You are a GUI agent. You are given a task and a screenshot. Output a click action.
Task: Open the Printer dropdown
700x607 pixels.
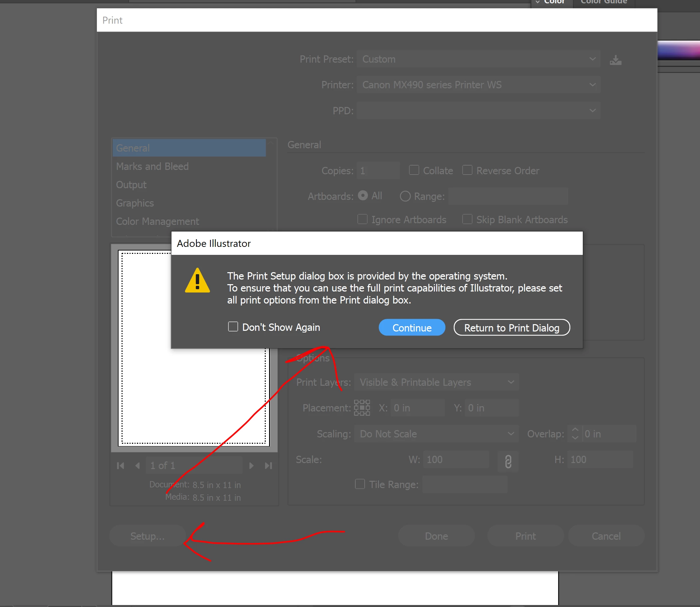pyautogui.click(x=478, y=85)
